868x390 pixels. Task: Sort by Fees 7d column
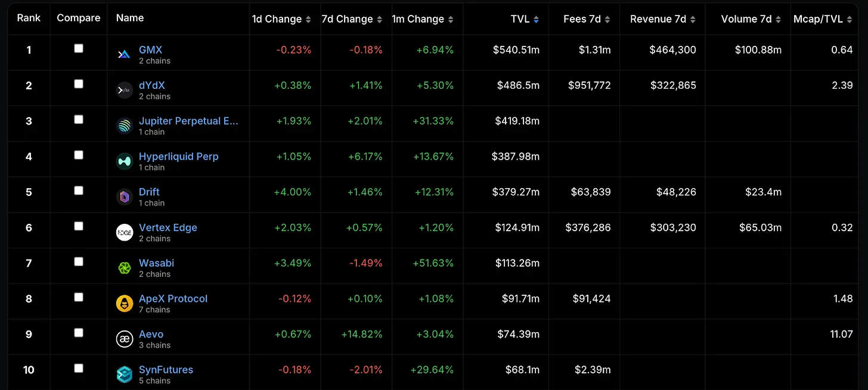click(587, 19)
